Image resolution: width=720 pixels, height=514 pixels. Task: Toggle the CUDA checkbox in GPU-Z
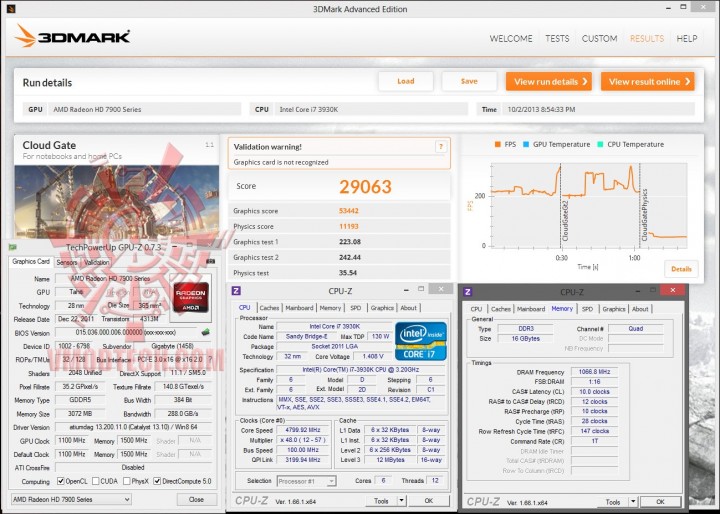point(96,481)
